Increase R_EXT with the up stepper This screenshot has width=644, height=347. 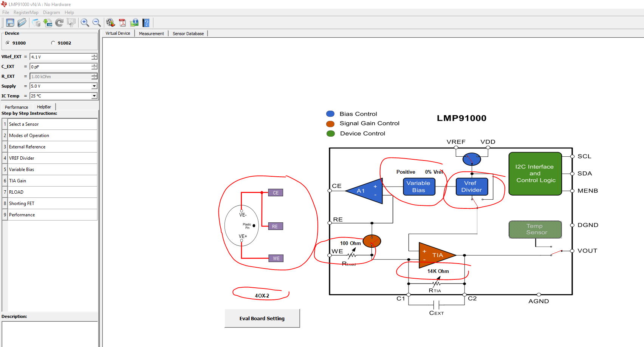point(94,75)
